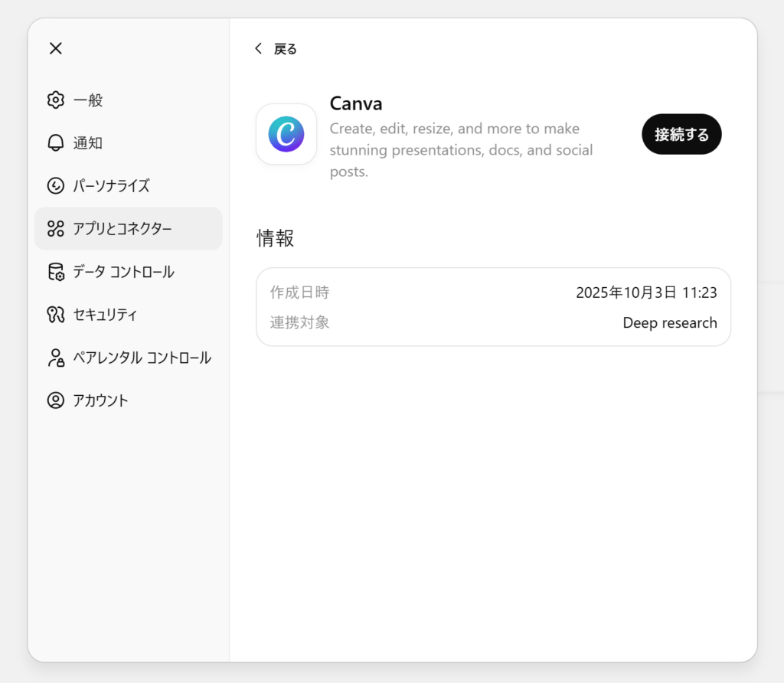Screen dimensions: 784x683
Task: Click the bell icon beside 通知
Action: [x=55, y=143]
